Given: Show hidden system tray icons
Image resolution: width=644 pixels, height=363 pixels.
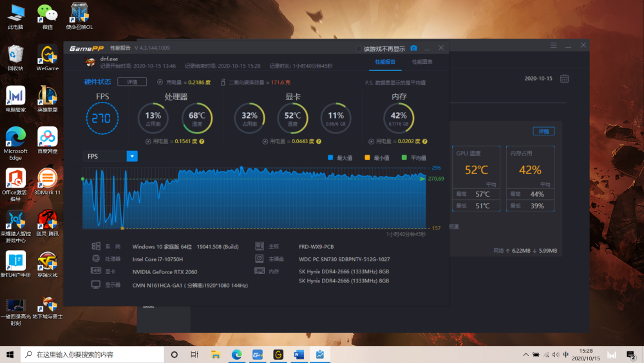Looking at the screenshot, I should point(526,355).
